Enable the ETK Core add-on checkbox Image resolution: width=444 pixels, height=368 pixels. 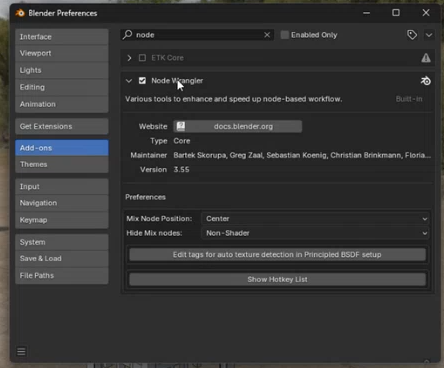pos(142,58)
